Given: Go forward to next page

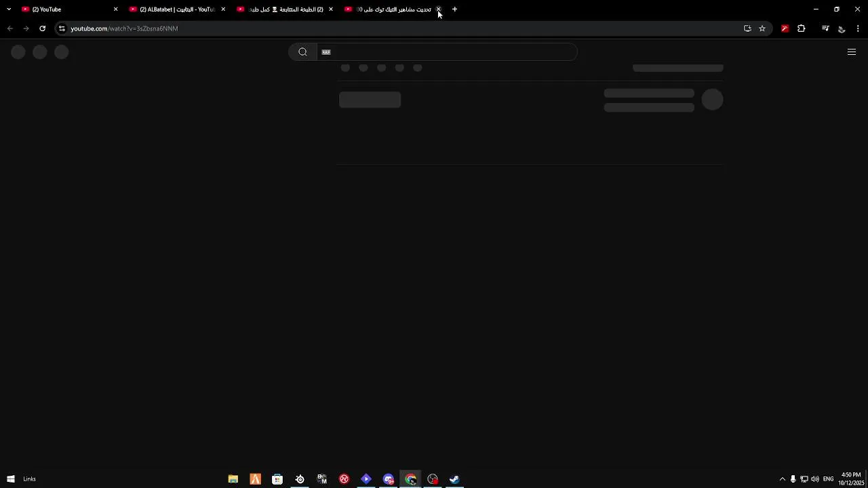Looking at the screenshot, I should click(26, 28).
